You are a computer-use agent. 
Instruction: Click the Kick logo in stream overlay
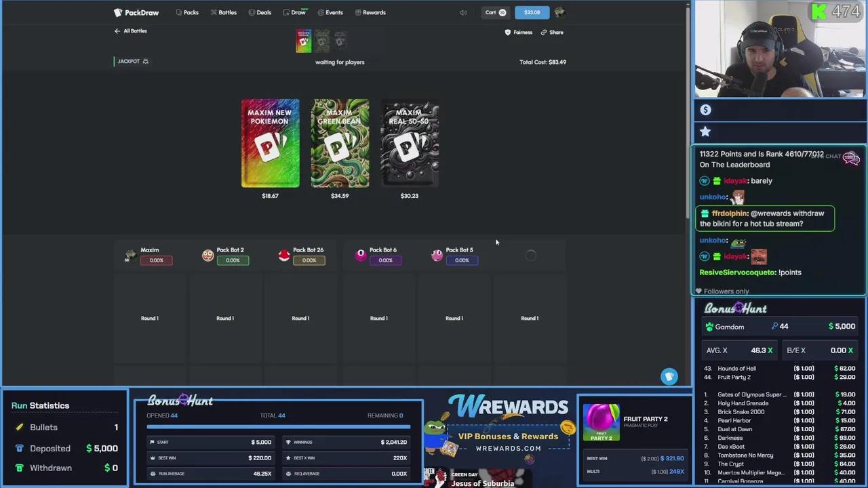click(x=820, y=11)
